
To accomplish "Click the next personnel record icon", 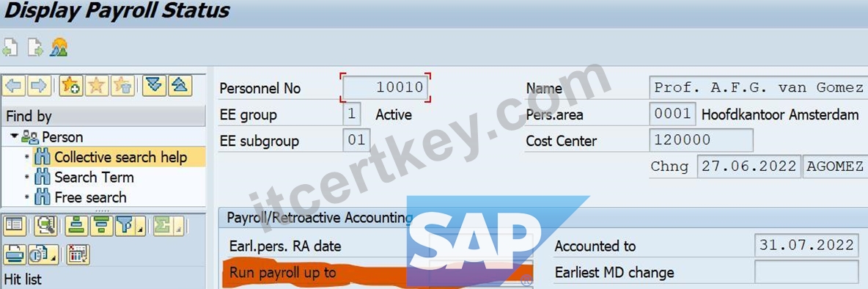I will point(35,48).
